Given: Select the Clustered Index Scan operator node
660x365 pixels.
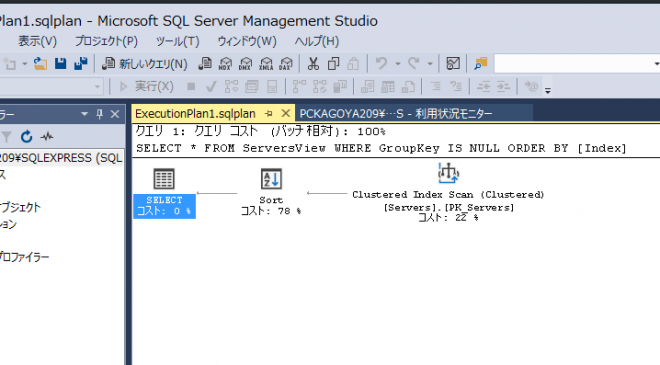Looking at the screenshot, I should [x=448, y=193].
